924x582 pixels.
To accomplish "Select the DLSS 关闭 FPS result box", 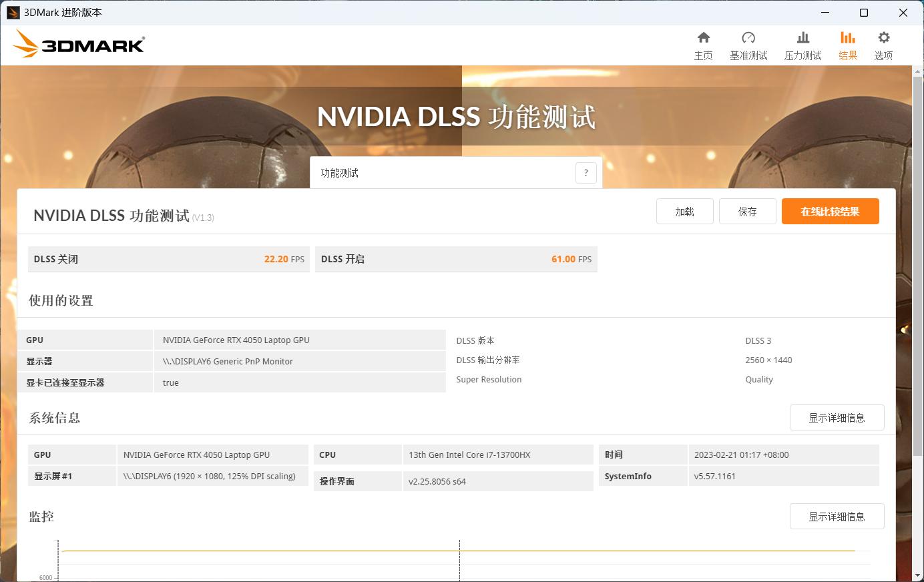I will point(168,259).
